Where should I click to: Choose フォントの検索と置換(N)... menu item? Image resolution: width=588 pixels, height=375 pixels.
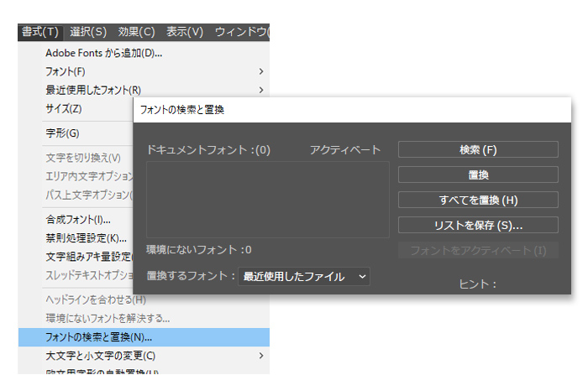tap(98, 337)
